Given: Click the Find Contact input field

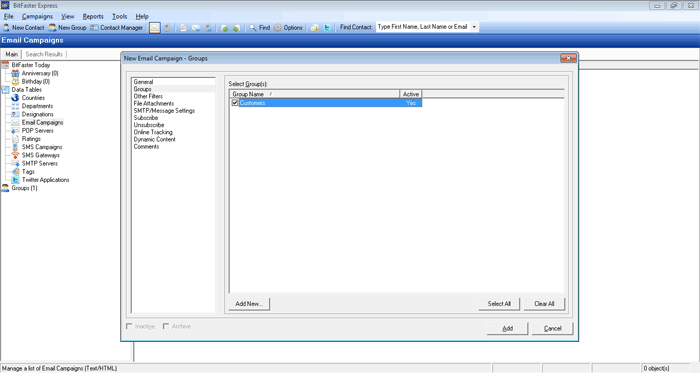Looking at the screenshot, I should point(423,27).
